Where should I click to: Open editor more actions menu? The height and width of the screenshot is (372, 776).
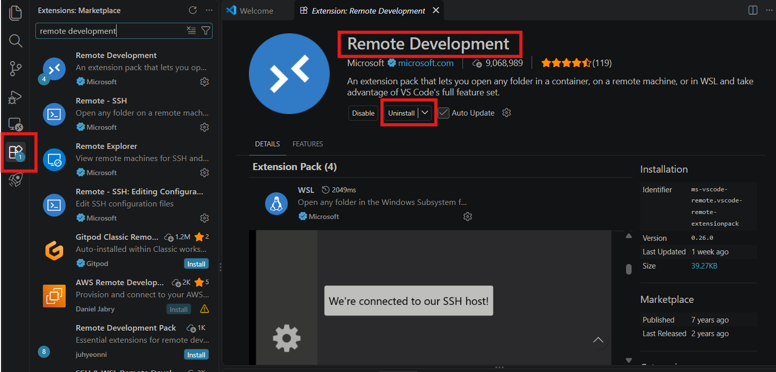point(769,10)
